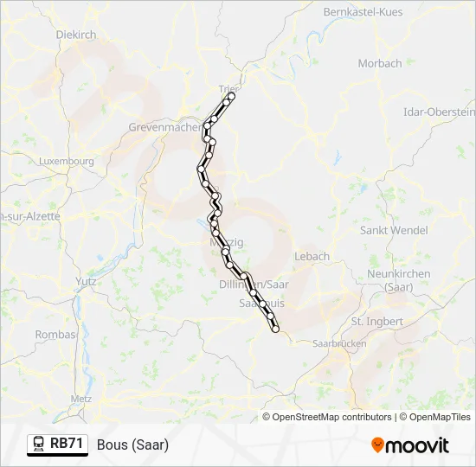Open the OpenStreetMap contributors link
The width and height of the screenshot is (476, 467).
(327, 417)
